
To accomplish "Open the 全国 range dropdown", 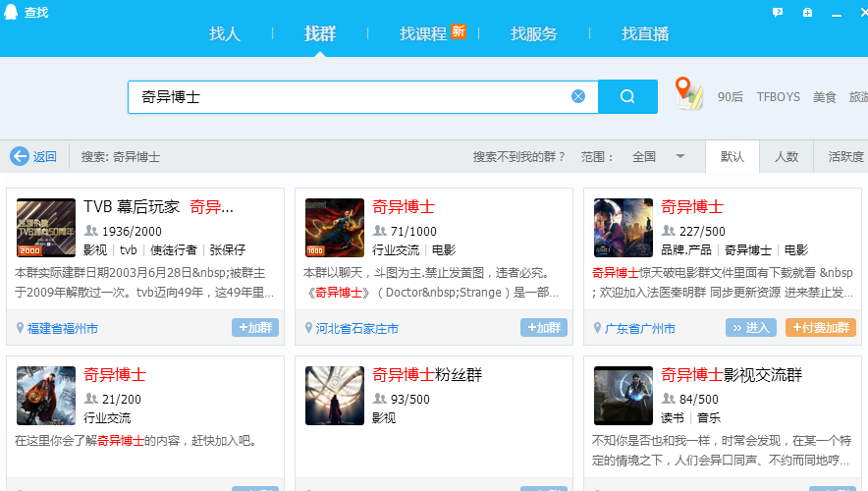I will pyautogui.click(x=658, y=157).
